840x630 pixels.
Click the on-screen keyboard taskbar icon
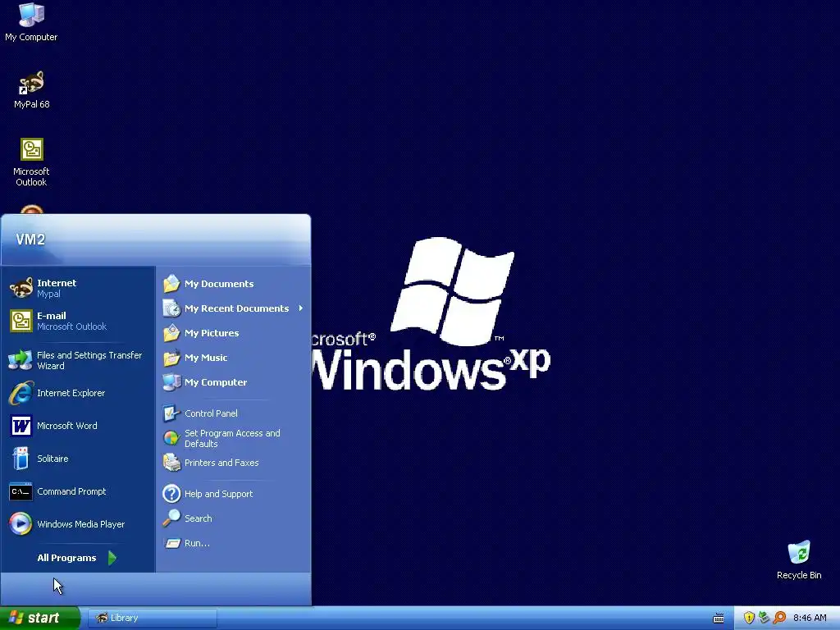click(719, 619)
